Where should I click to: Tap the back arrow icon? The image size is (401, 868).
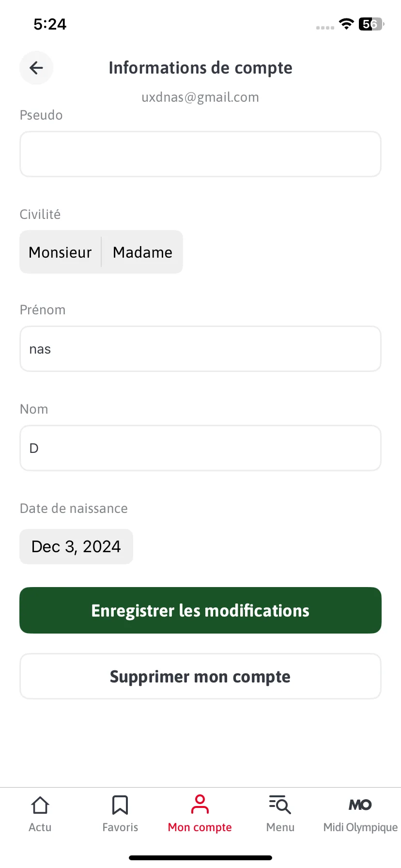point(36,68)
